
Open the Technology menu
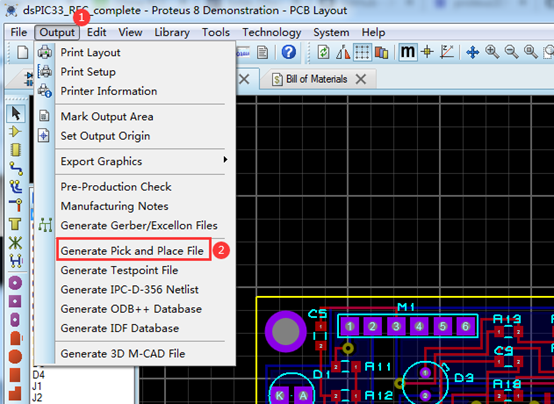pyautogui.click(x=271, y=33)
